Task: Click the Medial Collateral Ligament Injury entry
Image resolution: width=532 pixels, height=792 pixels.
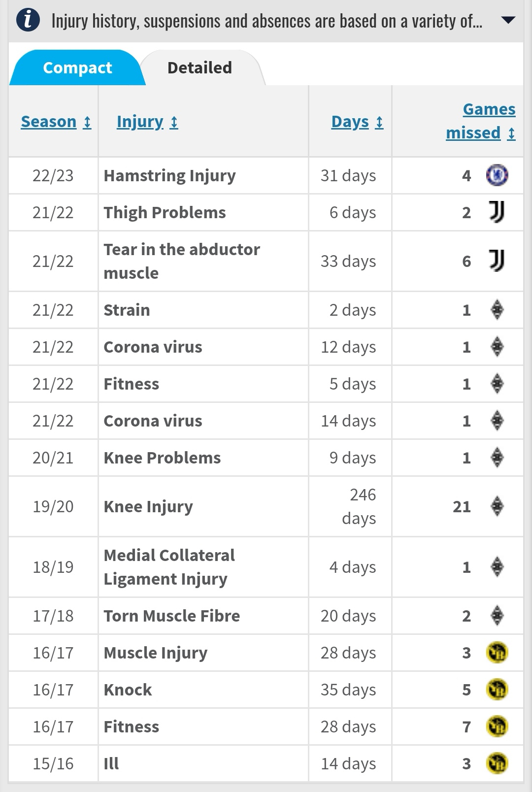Action: click(x=169, y=567)
